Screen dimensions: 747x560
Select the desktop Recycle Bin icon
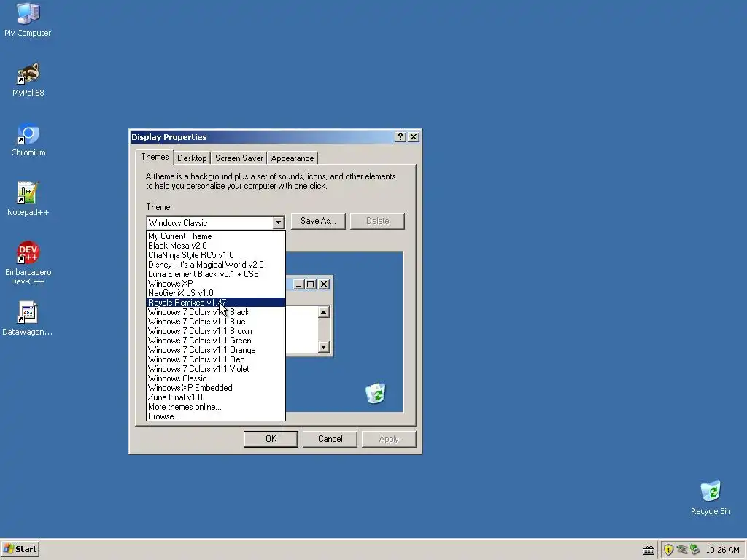[711, 497]
